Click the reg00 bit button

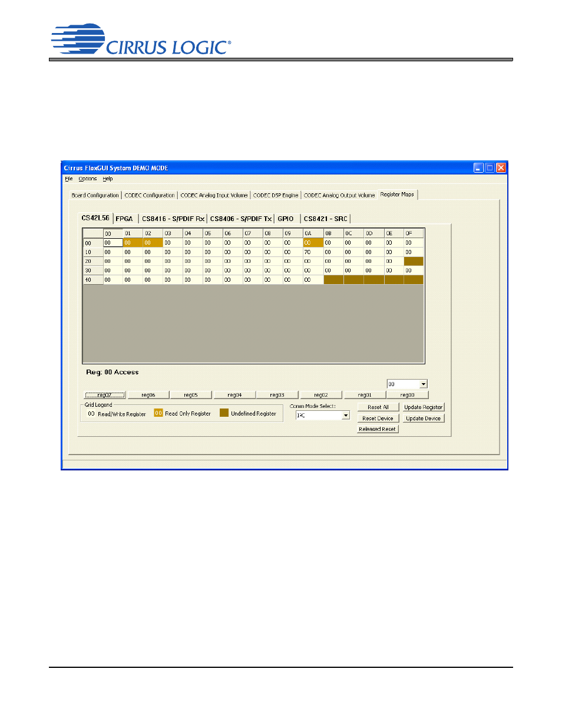pyautogui.click(x=408, y=395)
